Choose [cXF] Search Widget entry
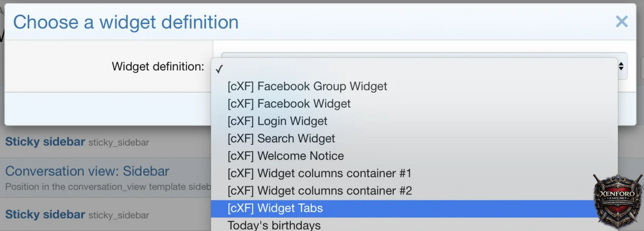The image size is (644, 231). (x=281, y=138)
